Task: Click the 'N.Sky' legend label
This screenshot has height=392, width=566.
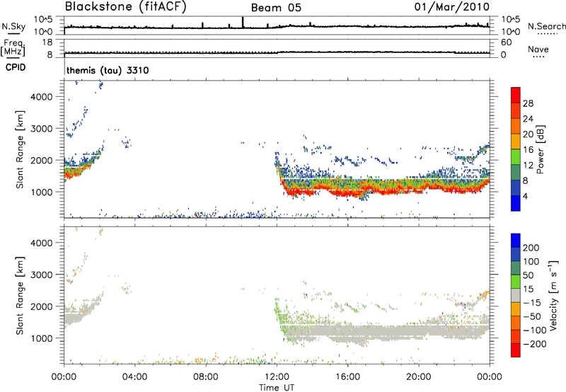Action: click(13, 26)
